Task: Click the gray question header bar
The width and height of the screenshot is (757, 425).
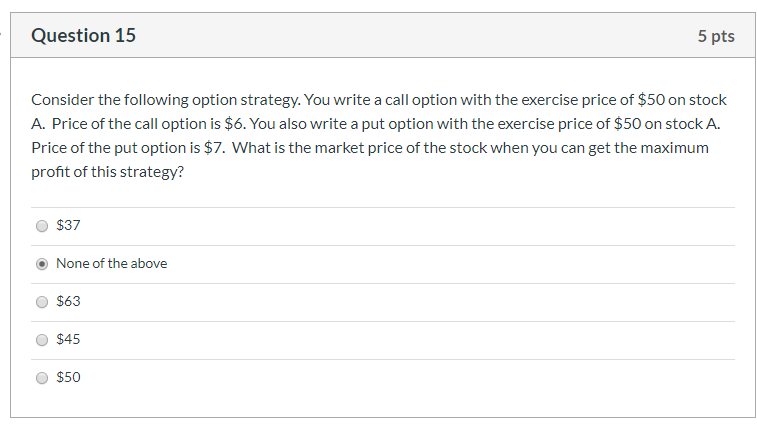Action: (400, 36)
